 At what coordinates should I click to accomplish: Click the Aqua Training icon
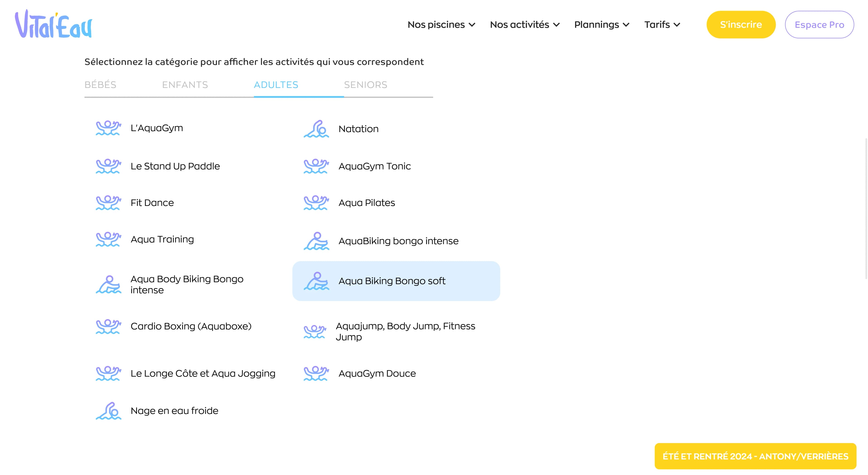coord(108,239)
